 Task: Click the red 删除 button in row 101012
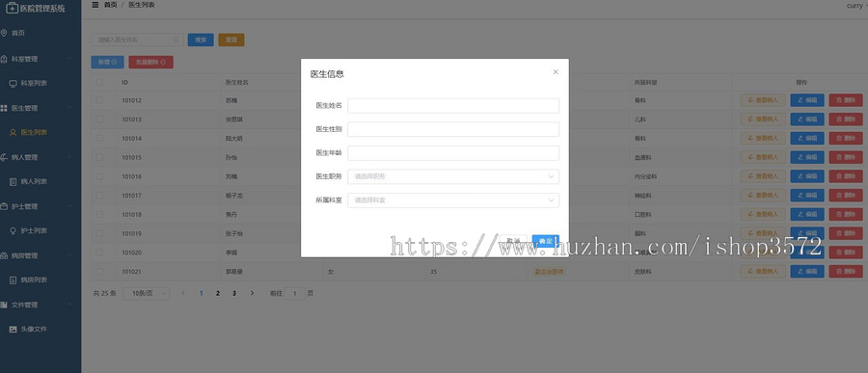point(845,100)
